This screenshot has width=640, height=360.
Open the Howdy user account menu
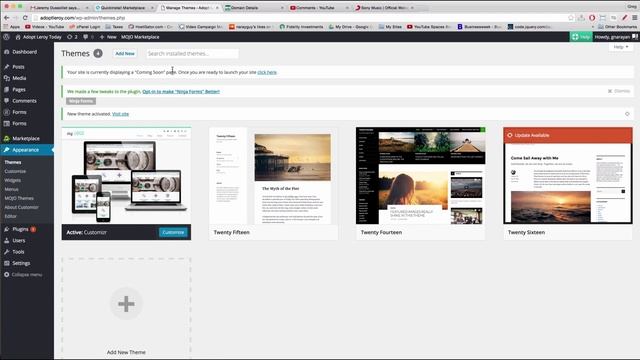(x=616, y=37)
